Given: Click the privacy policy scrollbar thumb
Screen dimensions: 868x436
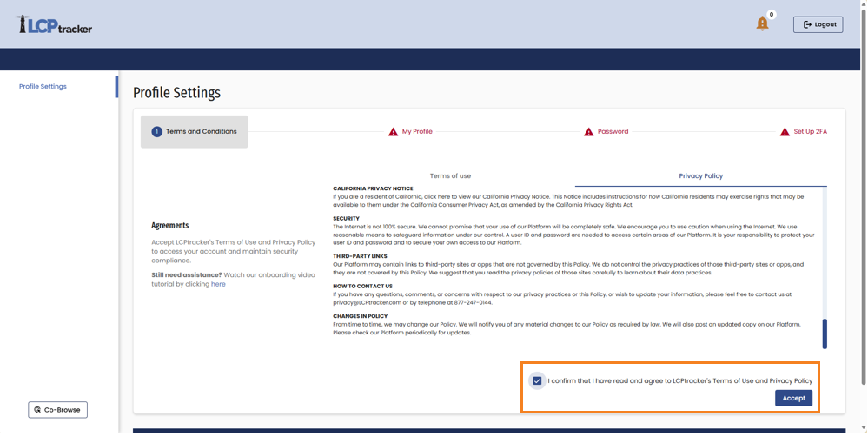Looking at the screenshot, I should pos(825,334).
